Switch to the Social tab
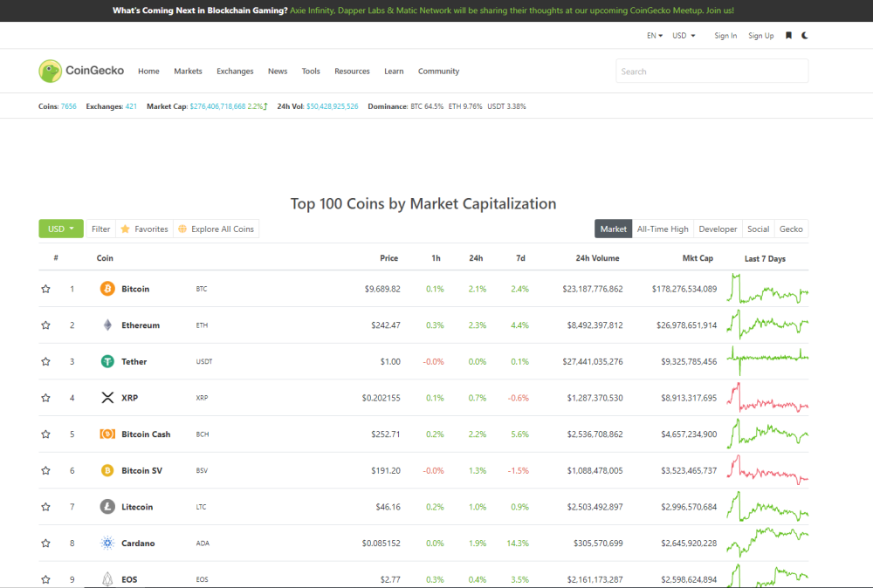The image size is (873, 588). [758, 229]
